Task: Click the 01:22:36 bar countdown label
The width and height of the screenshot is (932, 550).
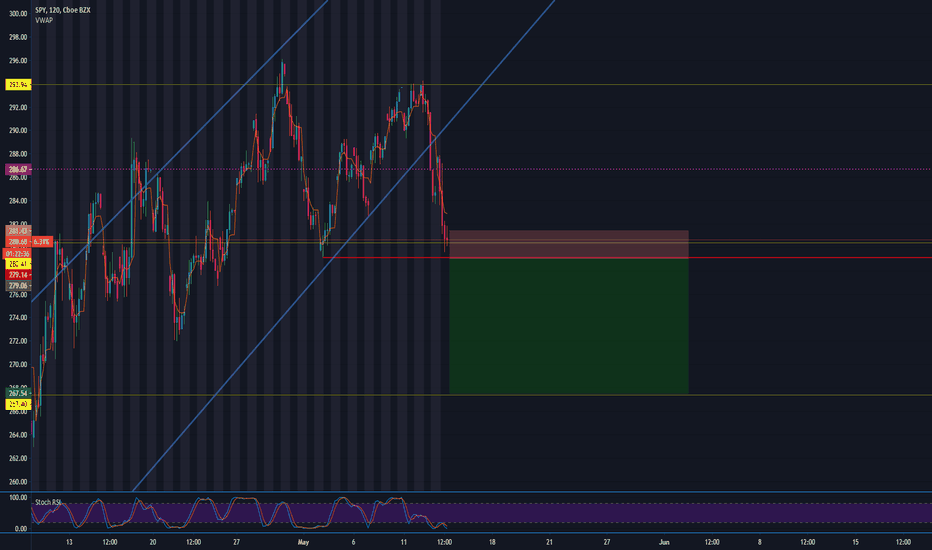Action: pyautogui.click(x=18, y=254)
